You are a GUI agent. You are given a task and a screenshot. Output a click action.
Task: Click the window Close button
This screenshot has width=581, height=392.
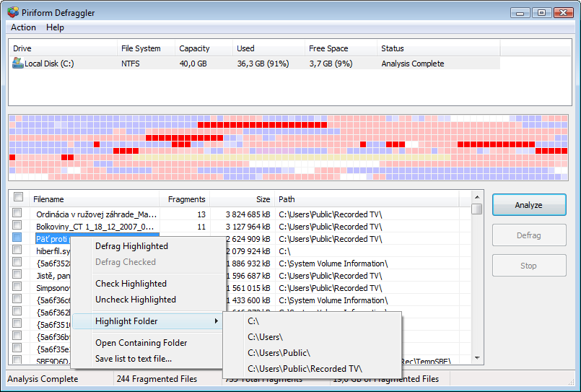563,12
